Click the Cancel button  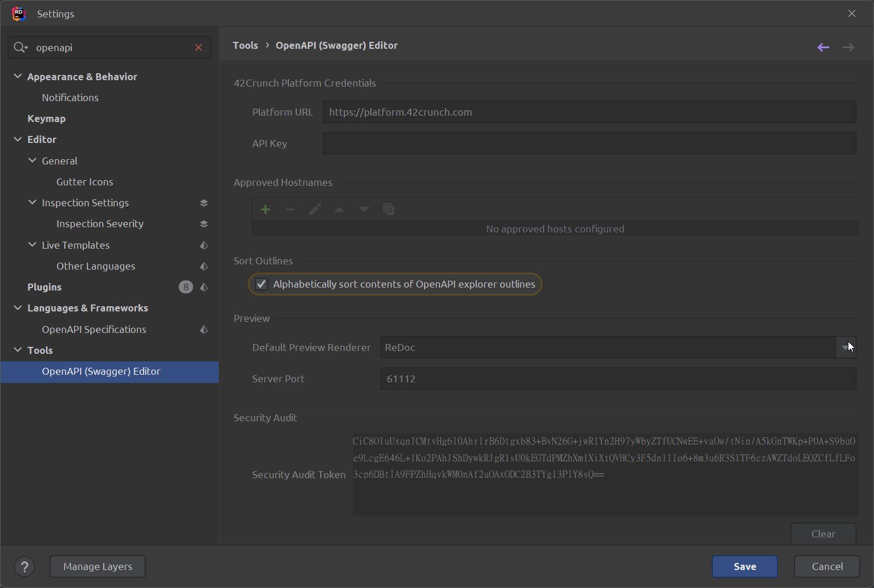[826, 567]
